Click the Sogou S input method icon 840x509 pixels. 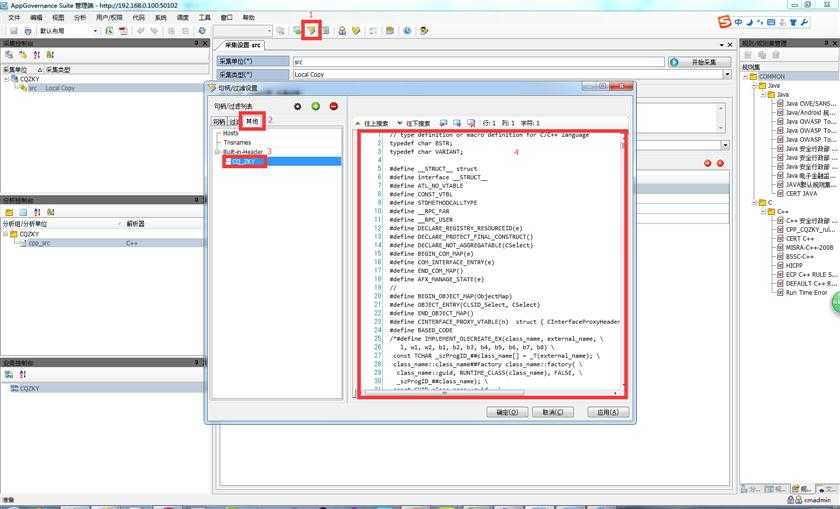[725, 22]
